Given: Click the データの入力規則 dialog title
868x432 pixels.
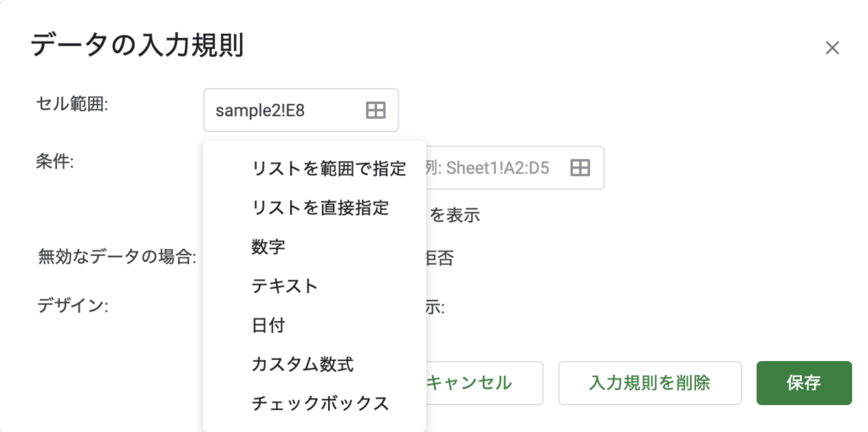Looking at the screenshot, I should coord(137,46).
